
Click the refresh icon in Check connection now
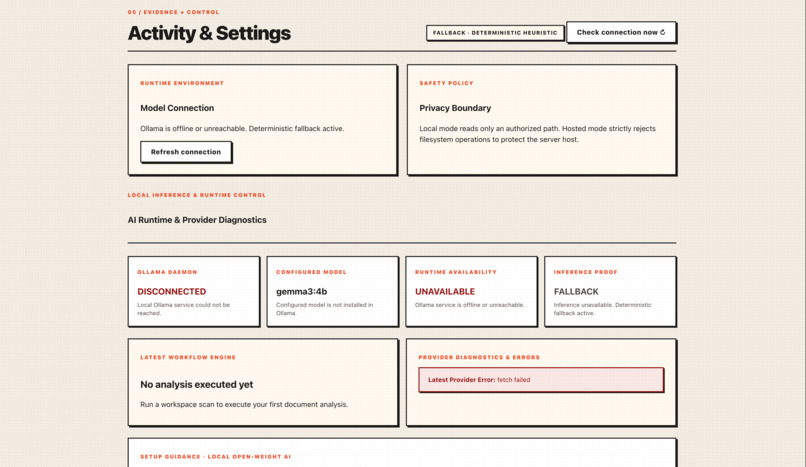coord(663,32)
